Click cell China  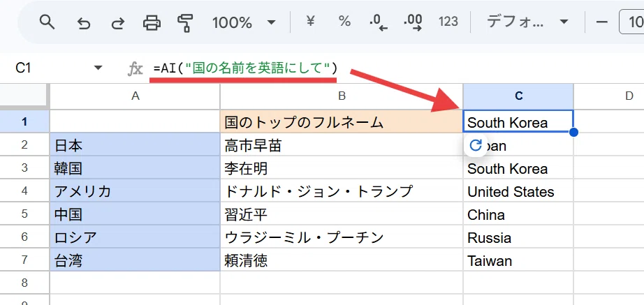[518, 214]
